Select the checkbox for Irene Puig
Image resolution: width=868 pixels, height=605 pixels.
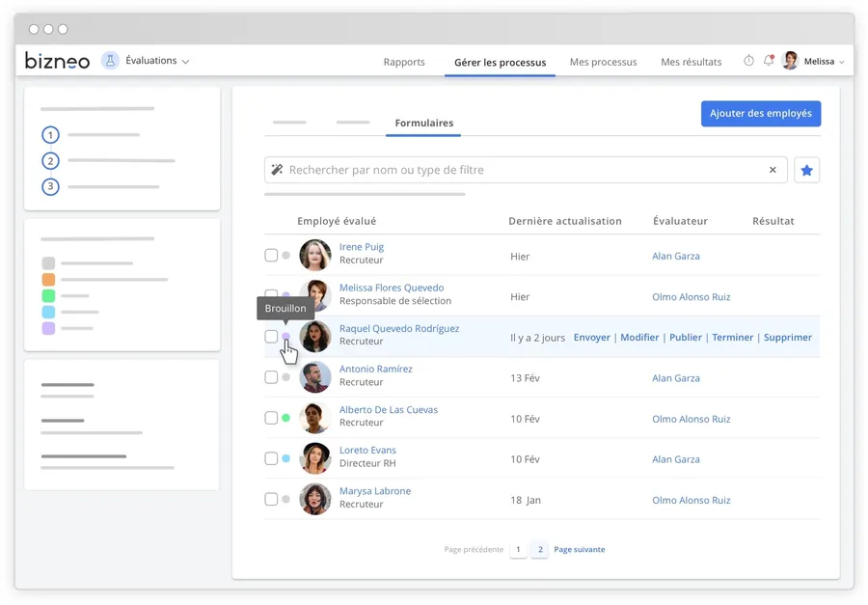[x=271, y=256]
